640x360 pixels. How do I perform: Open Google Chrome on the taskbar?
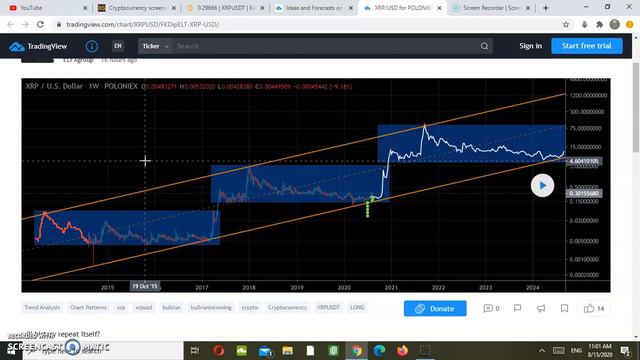(x=357, y=351)
